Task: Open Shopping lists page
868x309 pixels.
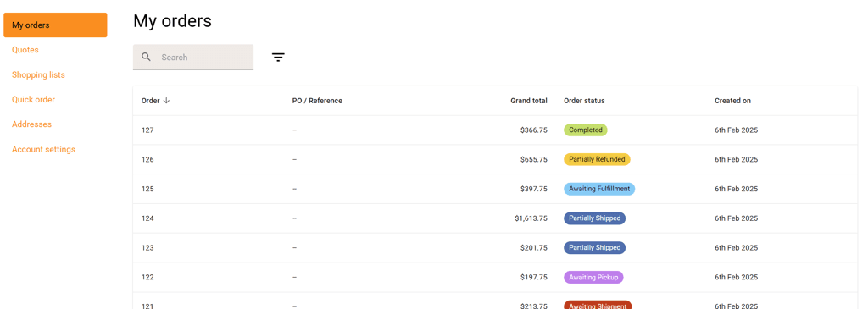Action: [x=38, y=74]
